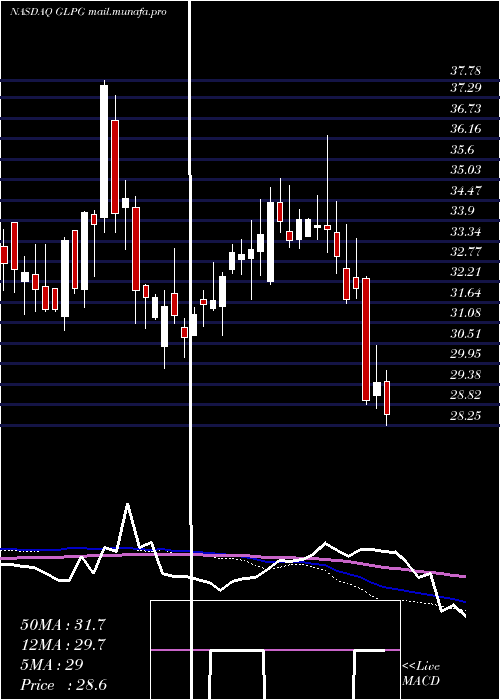Click the 33.9 price axis label
The image size is (500, 700).
pos(462,211)
